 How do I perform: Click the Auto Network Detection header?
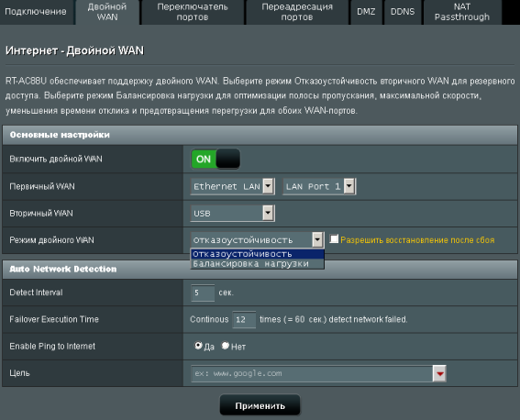pos(260,270)
